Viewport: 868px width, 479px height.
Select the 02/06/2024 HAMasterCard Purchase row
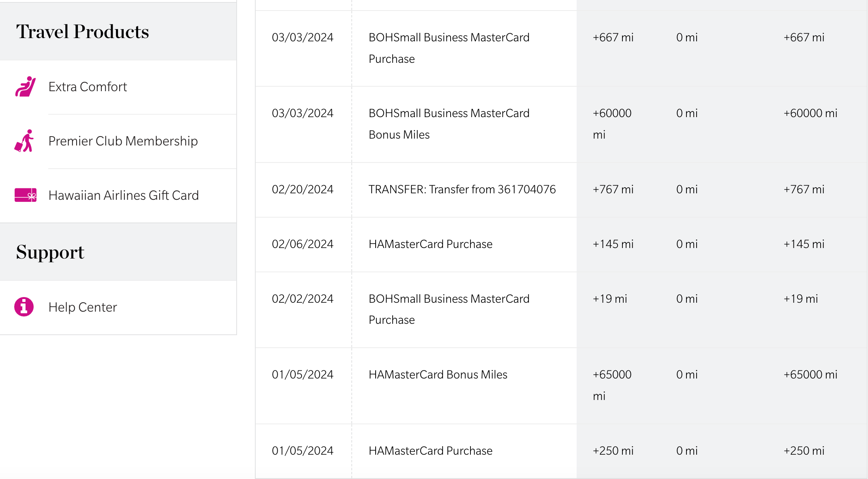tap(430, 244)
